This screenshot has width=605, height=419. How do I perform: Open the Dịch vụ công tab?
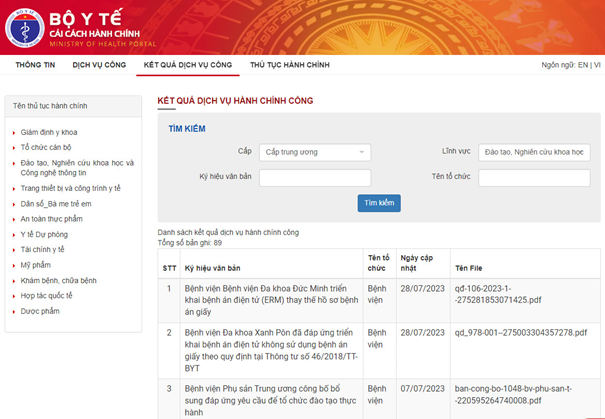point(99,65)
